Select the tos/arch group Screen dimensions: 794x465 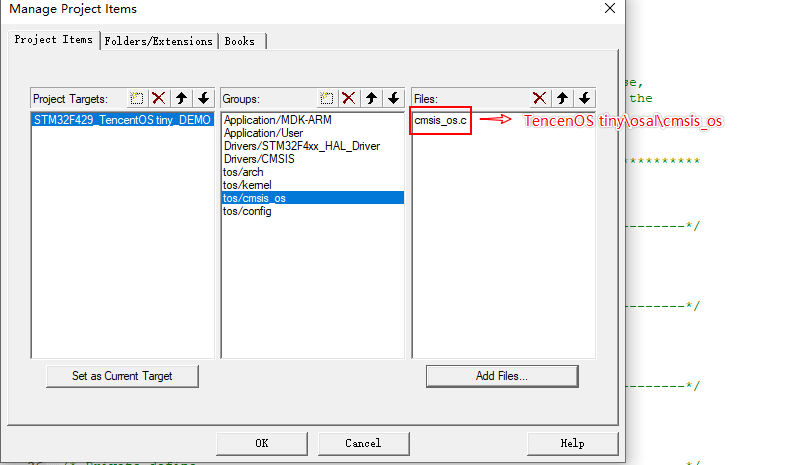313,172
